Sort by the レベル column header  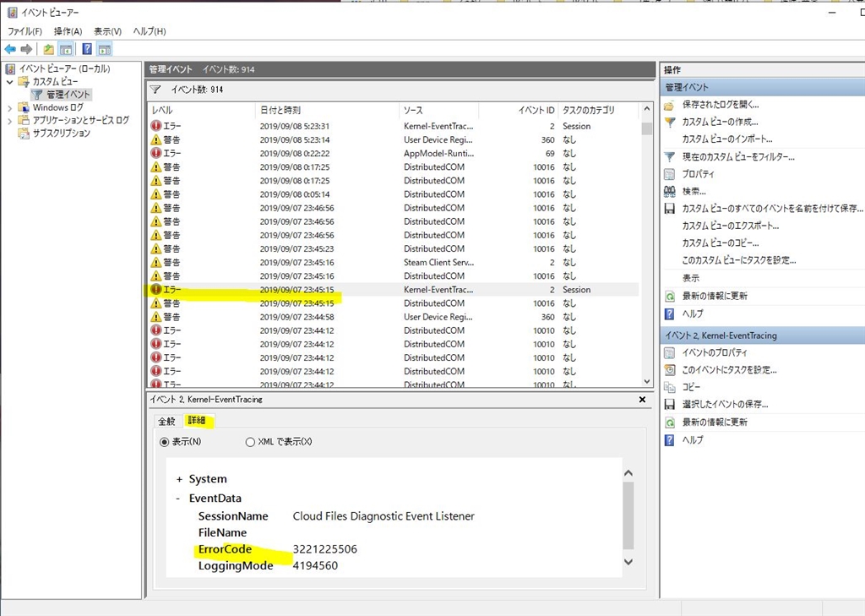(x=201, y=111)
